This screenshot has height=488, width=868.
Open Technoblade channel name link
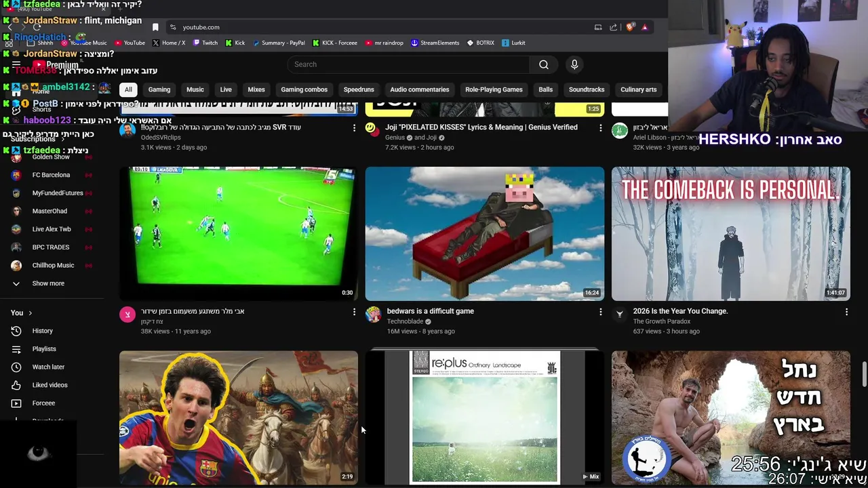tap(405, 321)
